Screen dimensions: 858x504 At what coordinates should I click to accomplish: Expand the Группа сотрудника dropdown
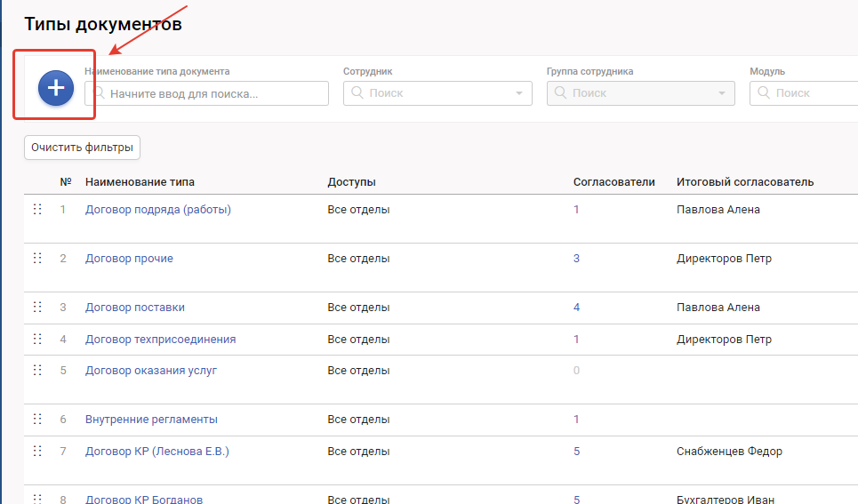click(640, 93)
